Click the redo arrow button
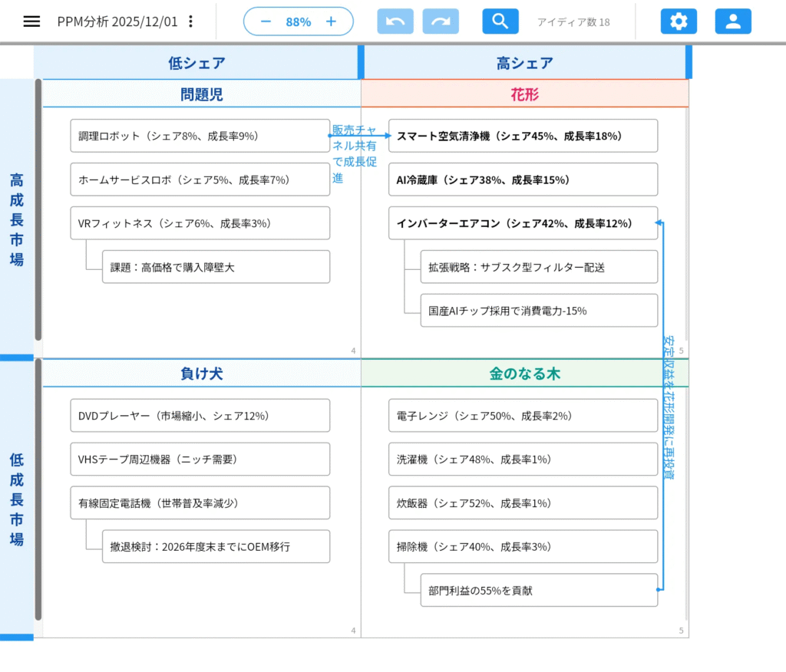 coord(441,21)
